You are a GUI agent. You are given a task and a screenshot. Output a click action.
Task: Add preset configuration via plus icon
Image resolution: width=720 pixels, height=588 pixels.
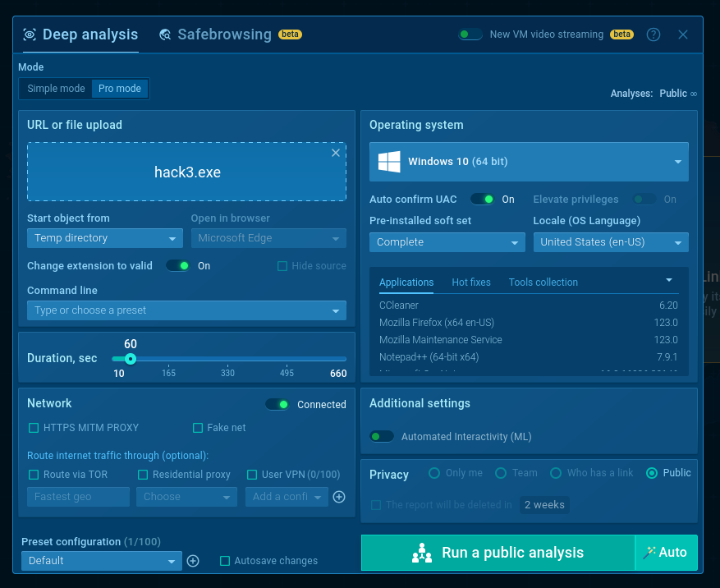coord(193,561)
